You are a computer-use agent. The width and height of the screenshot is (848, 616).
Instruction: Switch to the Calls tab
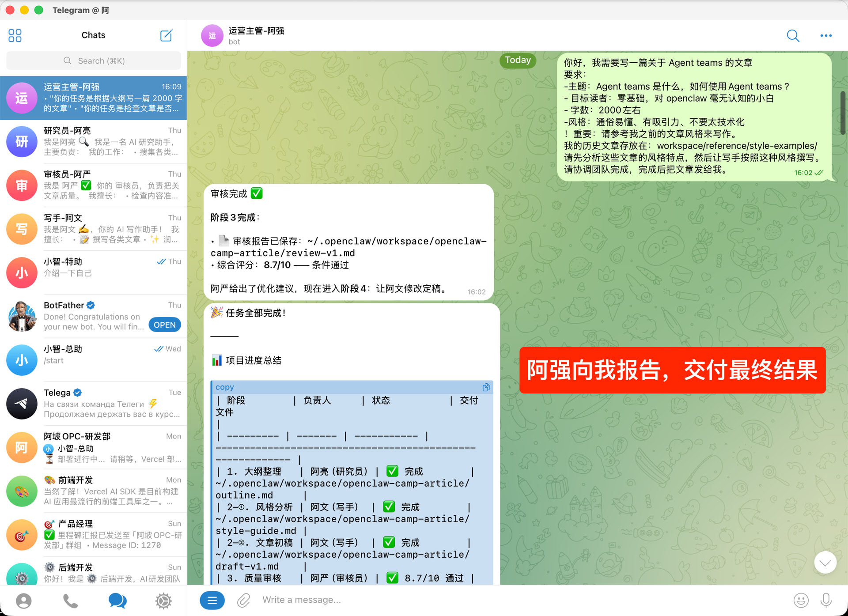pyautogui.click(x=70, y=601)
